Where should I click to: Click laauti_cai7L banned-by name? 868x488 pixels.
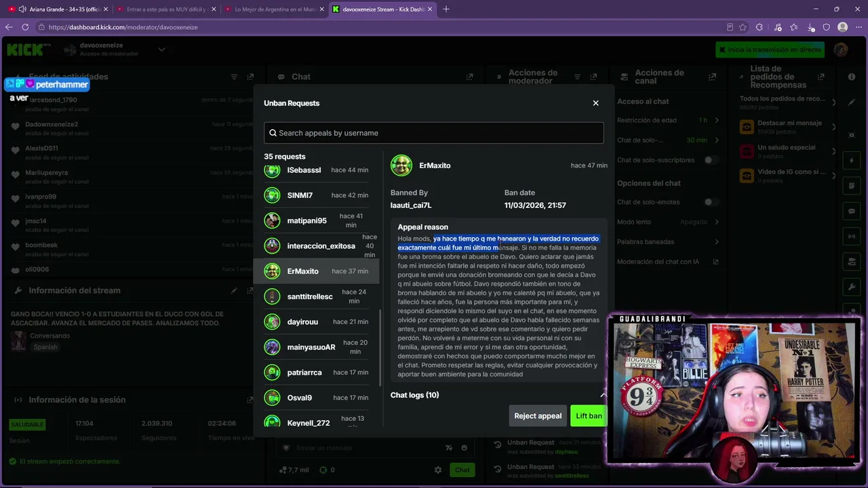[x=411, y=205]
